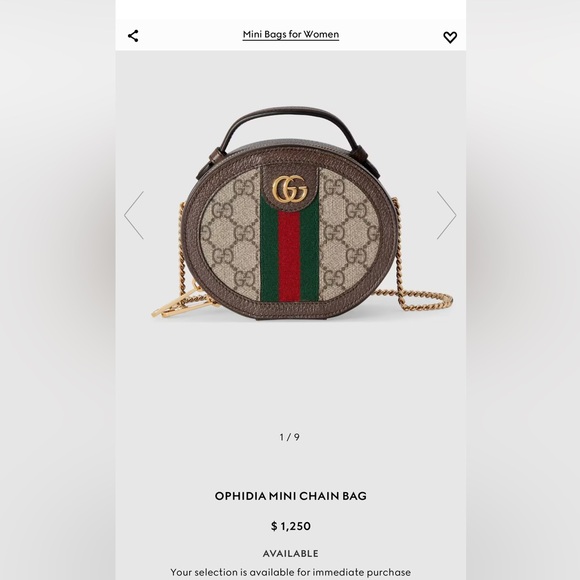The height and width of the screenshot is (580, 580).
Task: Tap the gold GG logo on the bag
Action: 290,189
